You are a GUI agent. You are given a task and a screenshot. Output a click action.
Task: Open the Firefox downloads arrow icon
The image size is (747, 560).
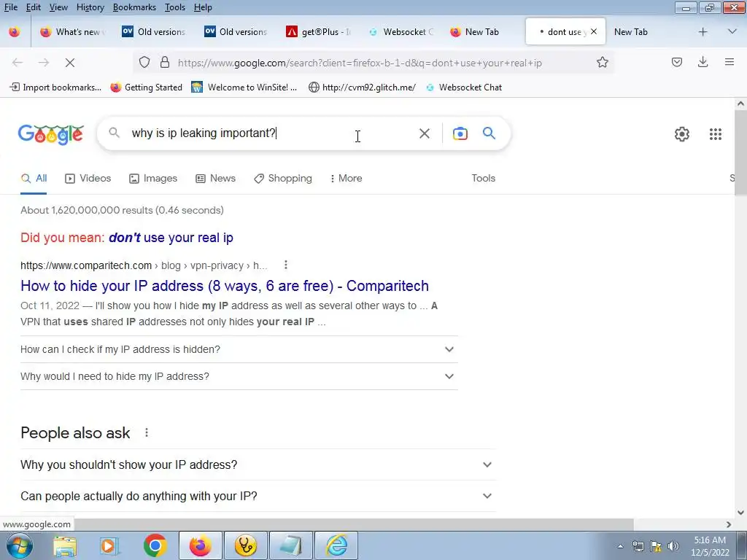(703, 63)
